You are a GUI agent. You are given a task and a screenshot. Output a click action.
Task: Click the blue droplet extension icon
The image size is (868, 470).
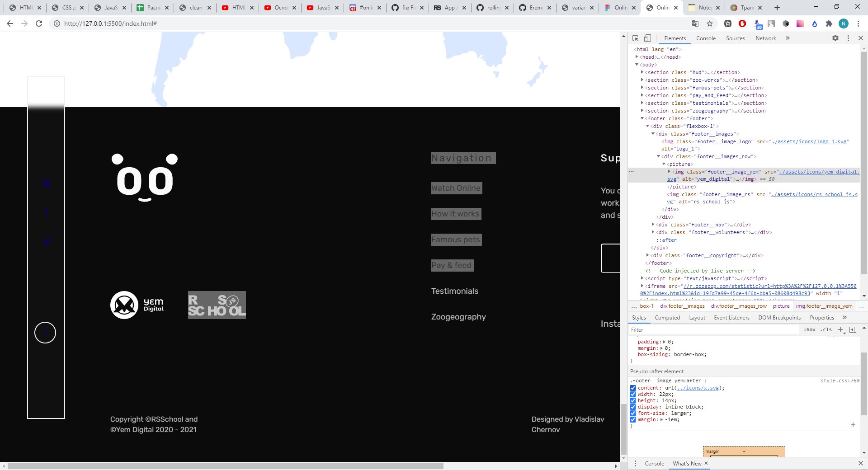815,23
